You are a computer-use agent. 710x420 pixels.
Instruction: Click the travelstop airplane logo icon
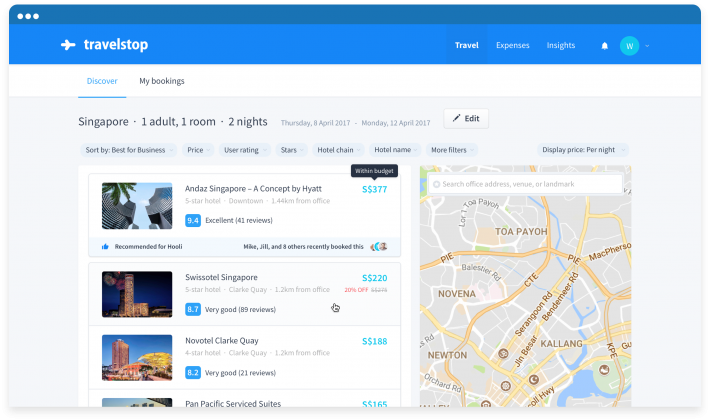tap(68, 45)
